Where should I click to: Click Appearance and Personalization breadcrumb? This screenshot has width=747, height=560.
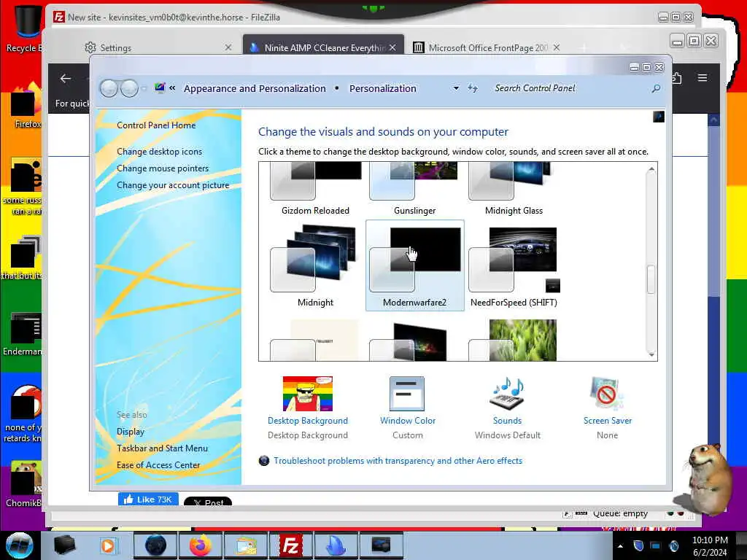pos(255,88)
